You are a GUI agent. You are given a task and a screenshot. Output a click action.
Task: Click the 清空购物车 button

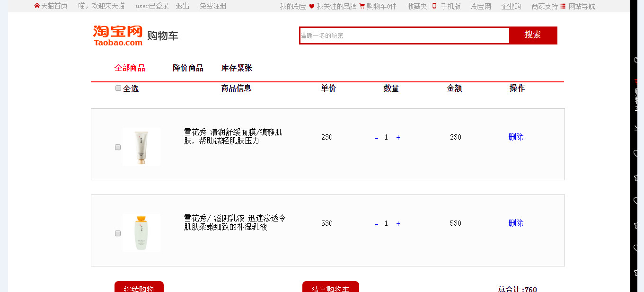[331, 287]
